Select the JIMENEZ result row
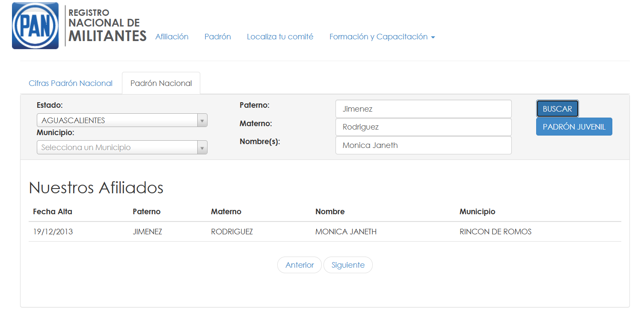Image resolution: width=644 pixels, height=310 pixels. (147, 232)
